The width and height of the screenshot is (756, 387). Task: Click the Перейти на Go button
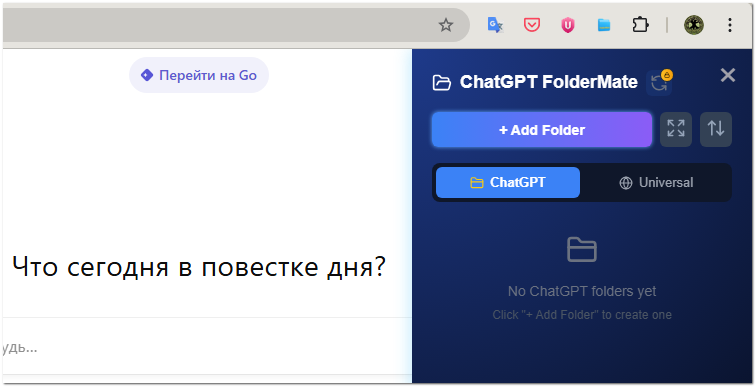pos(199,75)
